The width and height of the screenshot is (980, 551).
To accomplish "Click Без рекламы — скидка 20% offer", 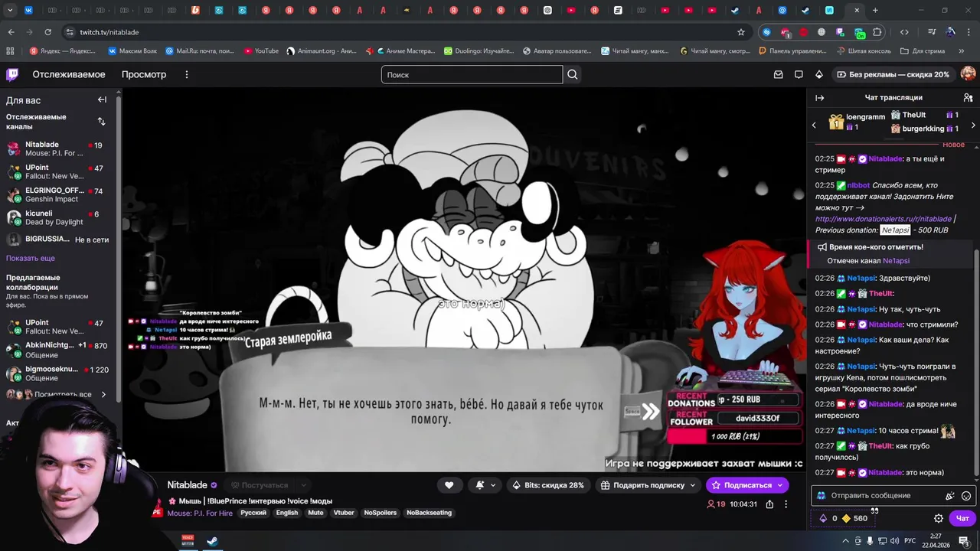I will tap(893, 74).
